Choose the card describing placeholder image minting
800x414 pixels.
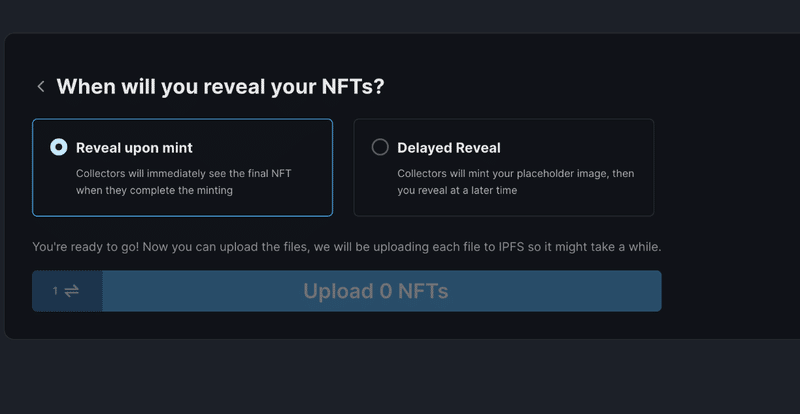coord(504,167)
